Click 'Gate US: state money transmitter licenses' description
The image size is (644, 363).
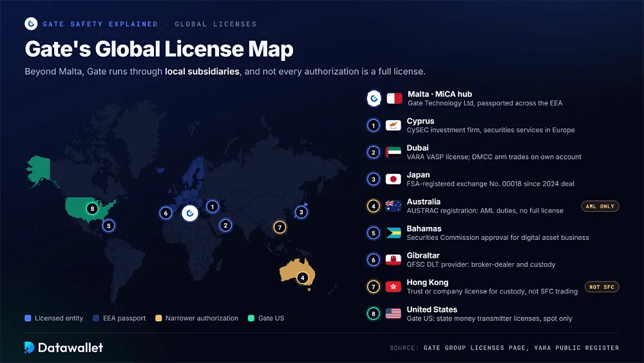[x=489, y=319]
